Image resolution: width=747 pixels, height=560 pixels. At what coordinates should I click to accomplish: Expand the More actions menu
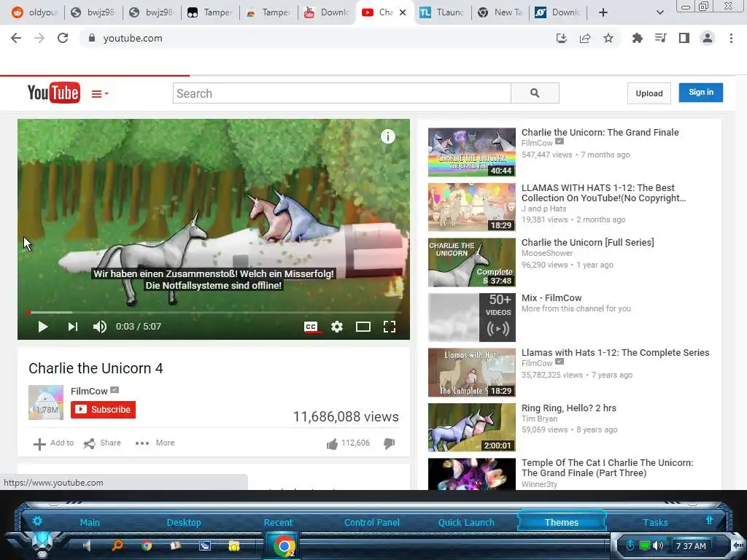(x=155, y=443)
